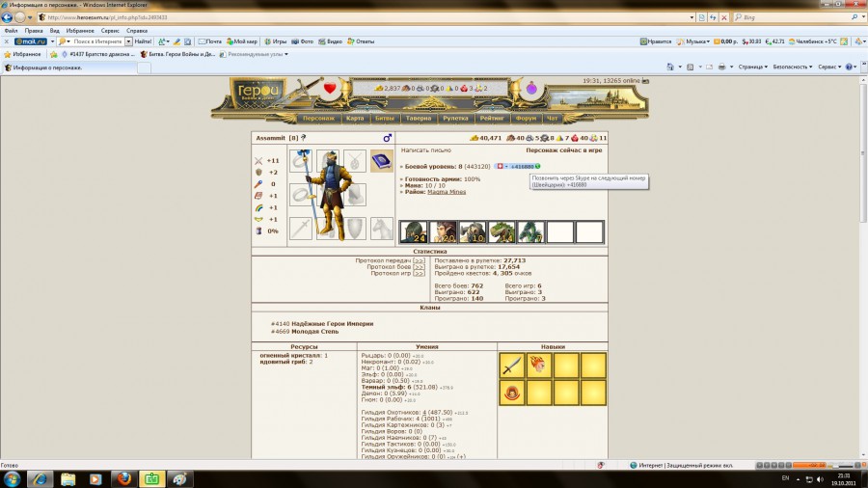This screenshot has height=488, width=868.
Task: Open the Правка menu
Action: (34, 31)
